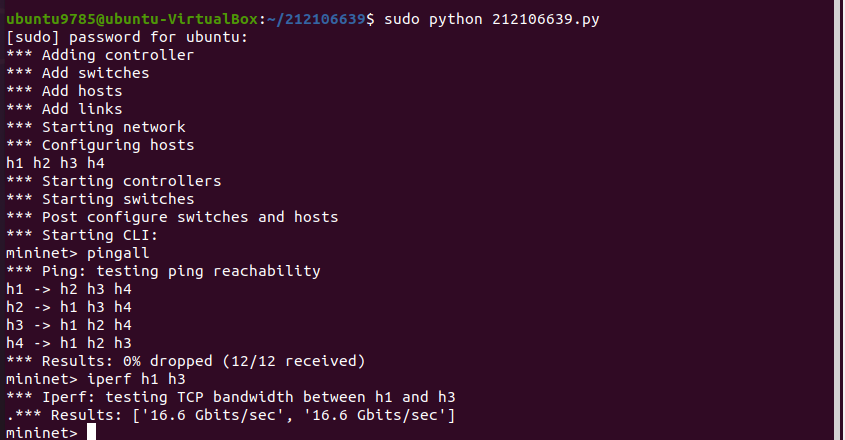Click the '*** Add links' output line
This screenshot has height=440, width=845.
coord(64,109)
